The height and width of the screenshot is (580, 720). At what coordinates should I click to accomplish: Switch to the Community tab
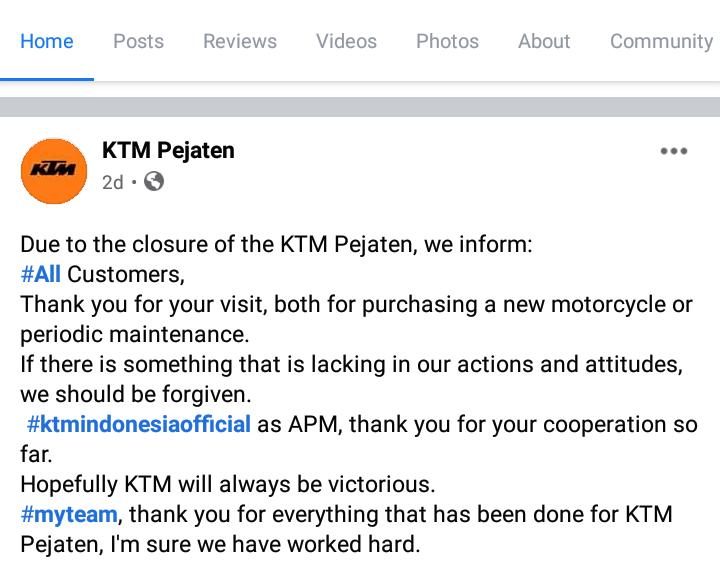coord(661,41)
